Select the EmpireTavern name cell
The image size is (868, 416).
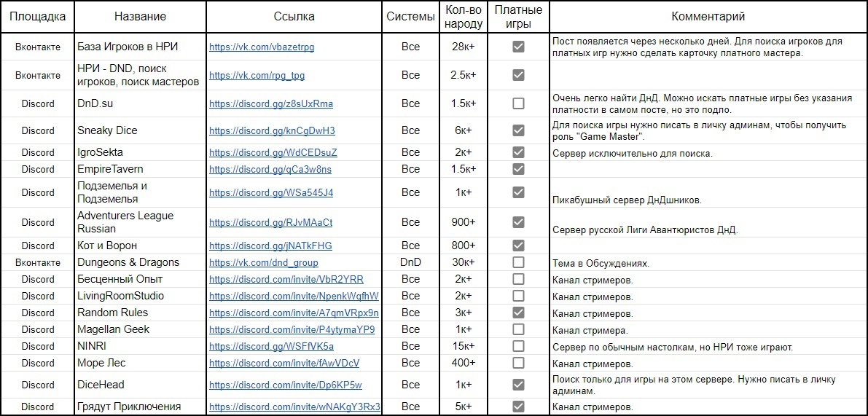click(x=140, y=169)
